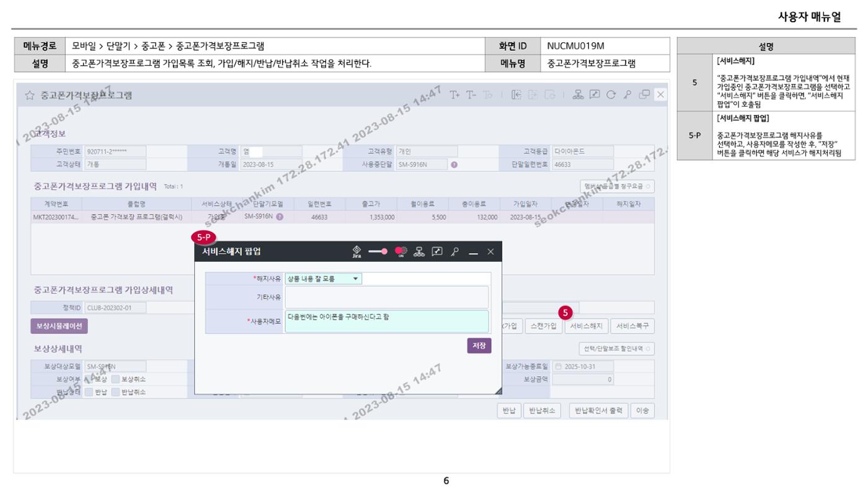
Task: Click the 서비스해지 button
Action: point(586,326)
